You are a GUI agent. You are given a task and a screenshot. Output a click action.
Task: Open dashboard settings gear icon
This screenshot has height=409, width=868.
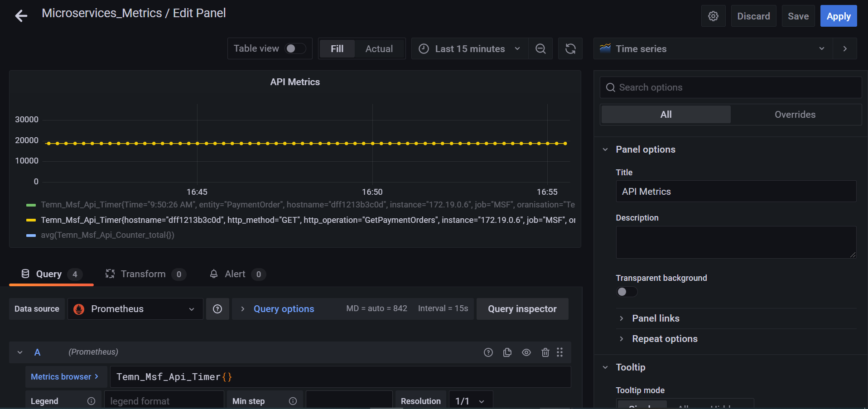713,16
